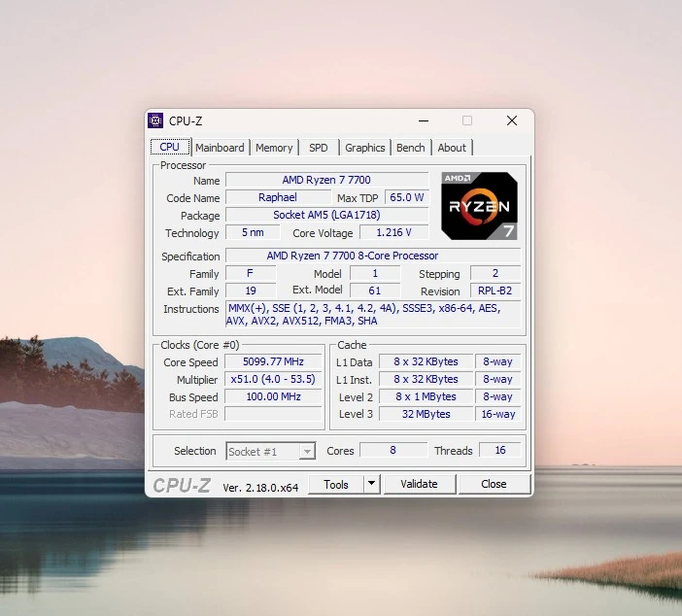Viewport: 682px width, 616px height.
Task: Click the Instructions list text box
Action: click(373, 314)
